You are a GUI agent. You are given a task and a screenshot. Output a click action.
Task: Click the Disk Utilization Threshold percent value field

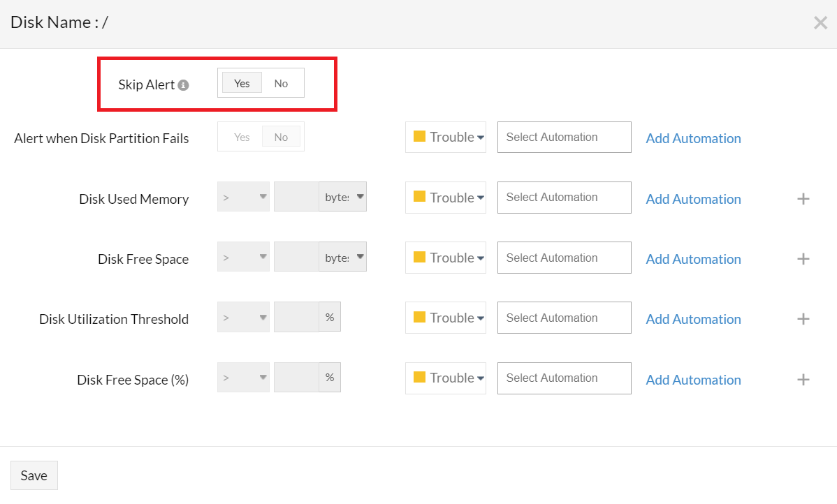click(x=296, y=318)
